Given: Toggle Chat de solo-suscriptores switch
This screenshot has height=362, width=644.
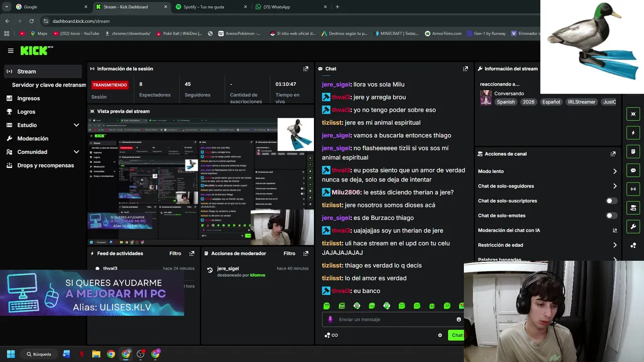Looking at the screenshot, I should tap(611, 201).
